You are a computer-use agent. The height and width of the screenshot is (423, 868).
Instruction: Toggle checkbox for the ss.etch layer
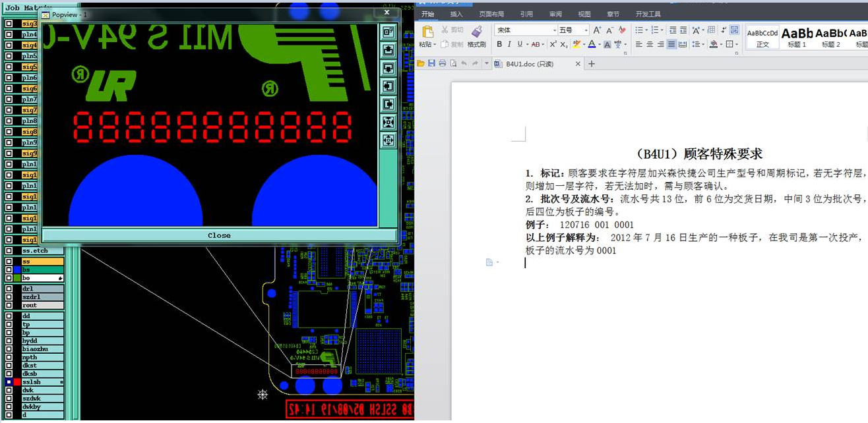9,251
